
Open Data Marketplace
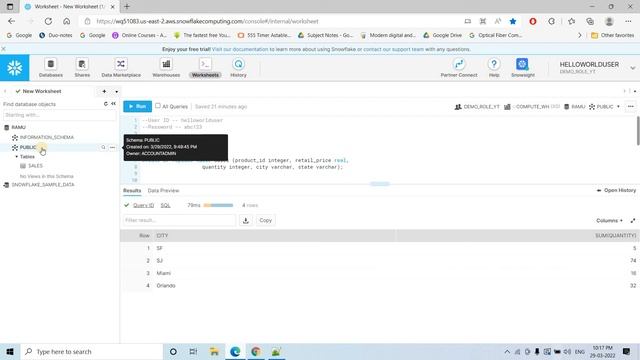tap(121, 68)
